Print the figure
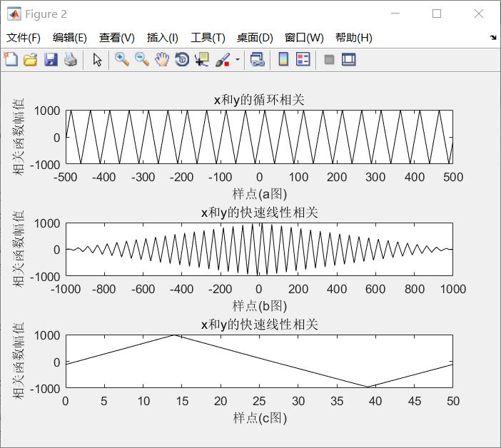This screenshot has width=501, height=448. 71,59
